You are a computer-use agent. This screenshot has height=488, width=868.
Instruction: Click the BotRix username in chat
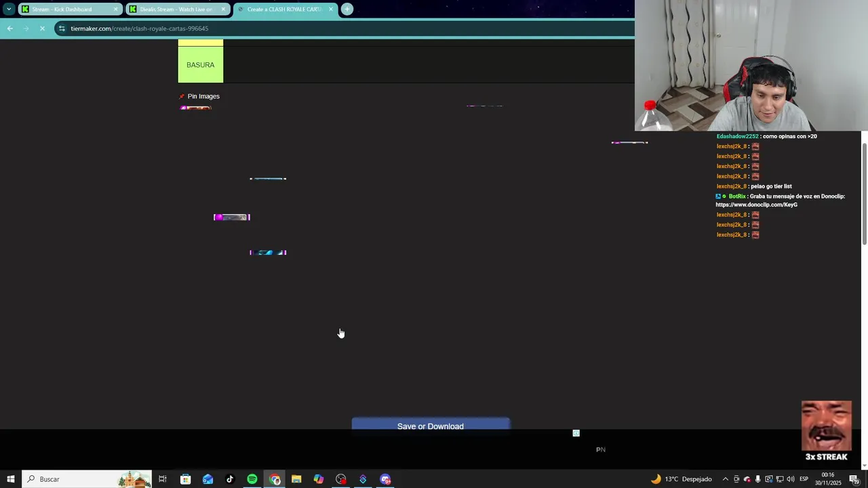click(736, 197)
